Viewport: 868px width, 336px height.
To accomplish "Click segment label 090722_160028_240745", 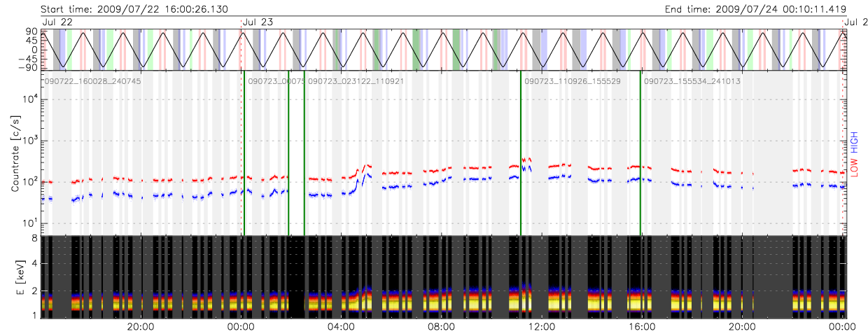I will click(x=92, y=81).
